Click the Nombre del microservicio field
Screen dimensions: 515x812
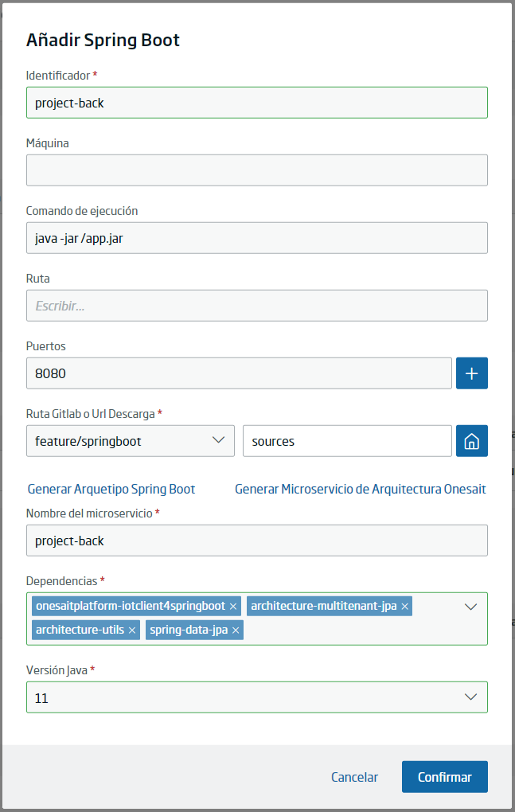pyautogui.click(x=257, y=540)
